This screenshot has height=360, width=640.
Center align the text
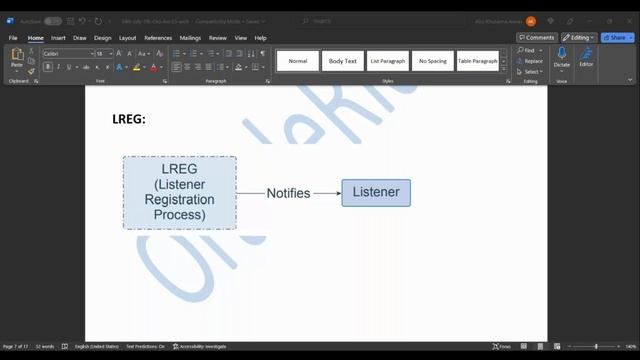187,67
